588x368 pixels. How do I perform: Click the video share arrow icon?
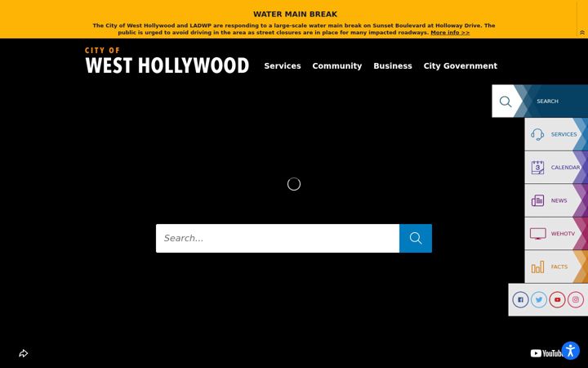(23, 353)
